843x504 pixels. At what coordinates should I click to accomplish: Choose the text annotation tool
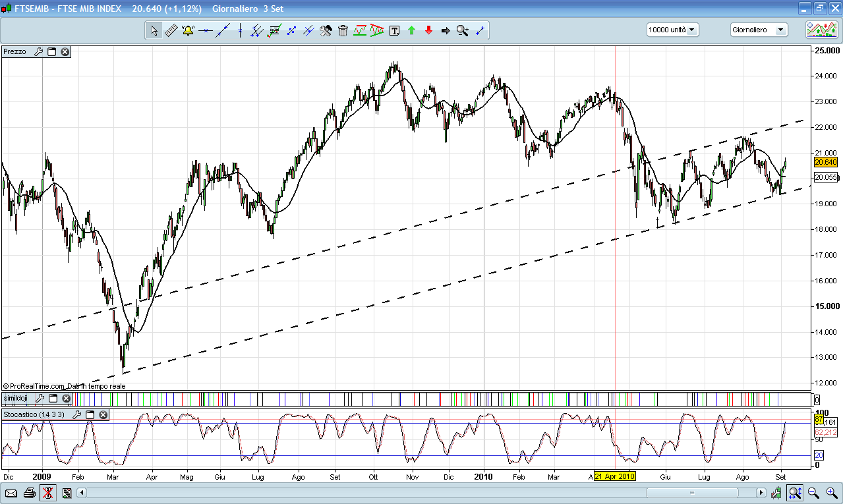tap(394, 30)
